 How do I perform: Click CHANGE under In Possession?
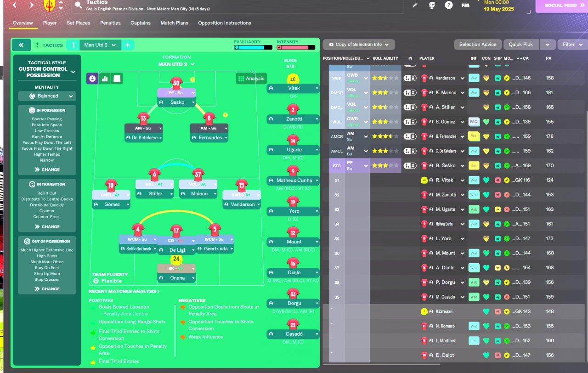pyautogui.click(x=47, y=170)
